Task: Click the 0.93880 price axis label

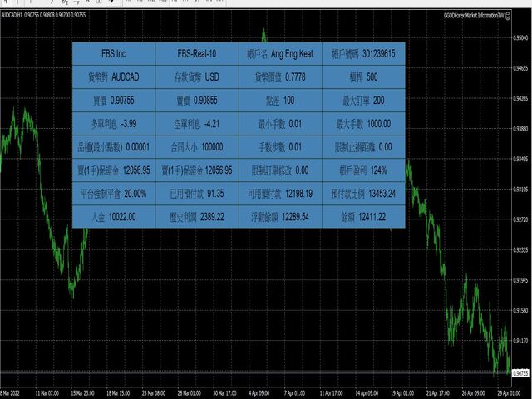Action: (520, 129)
